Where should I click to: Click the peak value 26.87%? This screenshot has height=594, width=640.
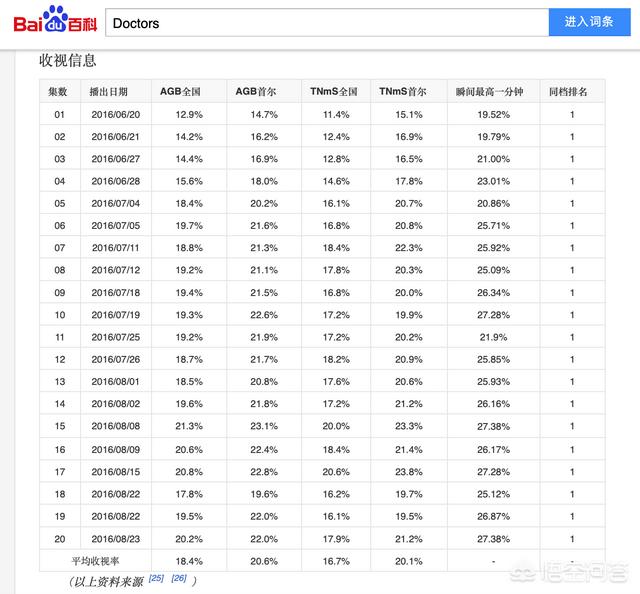point(493,516)
